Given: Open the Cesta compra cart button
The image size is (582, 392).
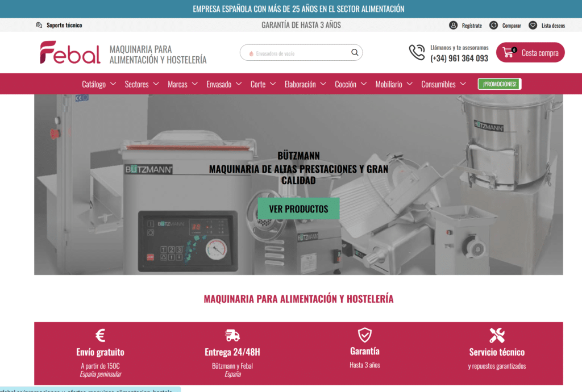Looking at the screenshot, I should point(530,52).
